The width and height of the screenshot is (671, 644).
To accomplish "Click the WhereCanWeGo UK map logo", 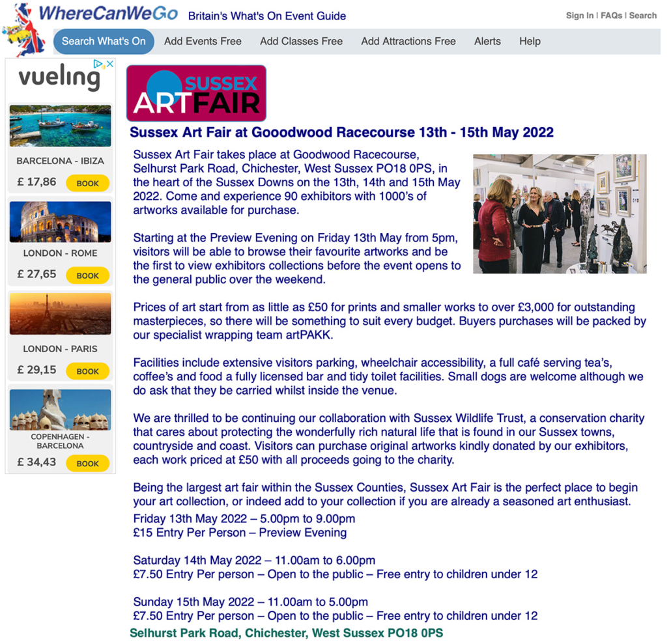I will pyautogui.click(x=24, y=29).
